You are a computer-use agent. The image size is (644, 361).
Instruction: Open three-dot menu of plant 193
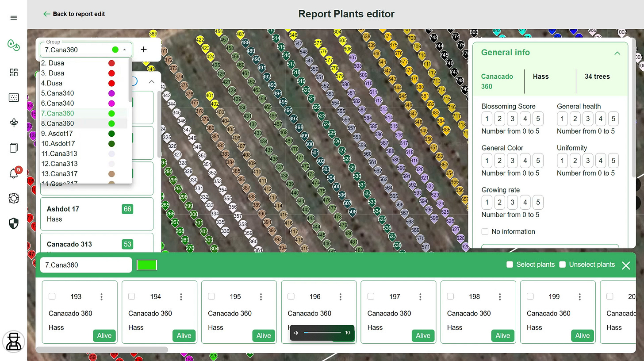(101, 296)
